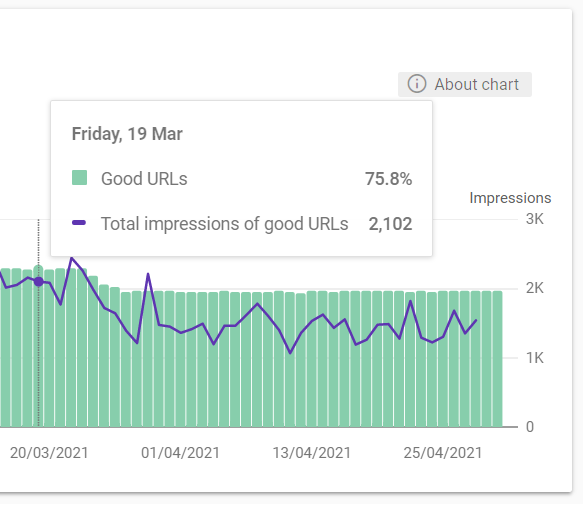Click the purple impressions legend dash
The image size is (583, 505).
click(79, 223)
